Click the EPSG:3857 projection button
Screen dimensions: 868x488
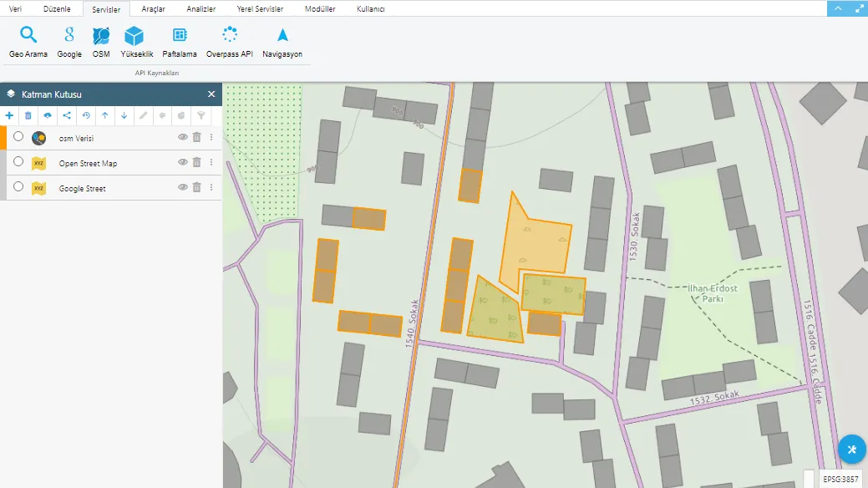[840, 479]
